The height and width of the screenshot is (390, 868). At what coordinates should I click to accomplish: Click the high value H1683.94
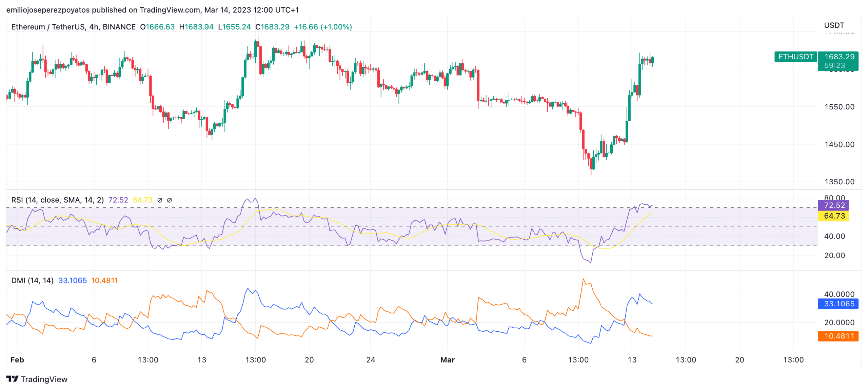pyautogui.click(x=196, y=27)
